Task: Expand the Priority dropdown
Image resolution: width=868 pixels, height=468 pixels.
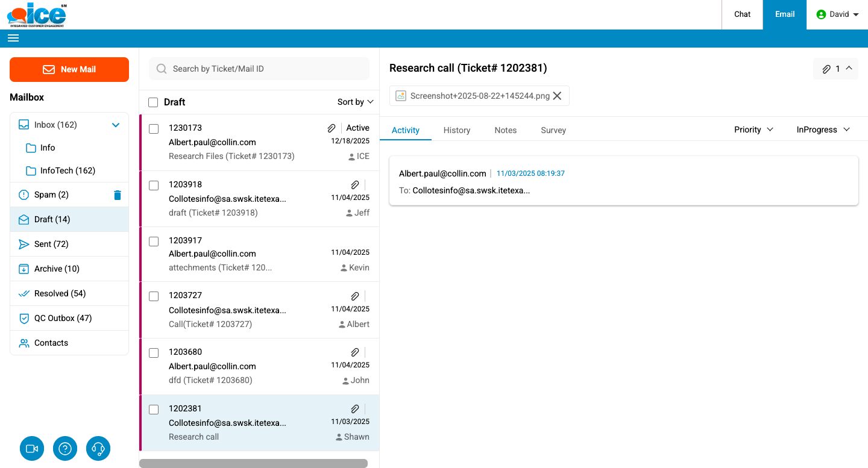Action: click(753, 129)
